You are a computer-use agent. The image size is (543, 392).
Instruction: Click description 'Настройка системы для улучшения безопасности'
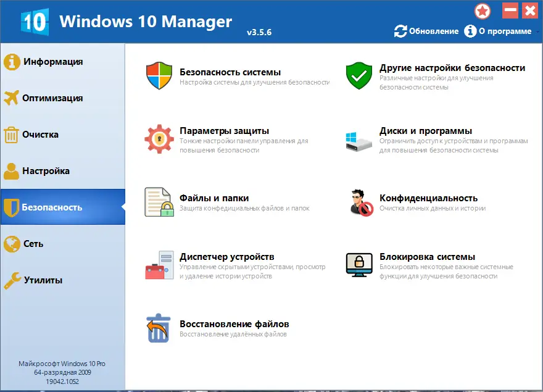pyautogui.click(x=254, y=82)
